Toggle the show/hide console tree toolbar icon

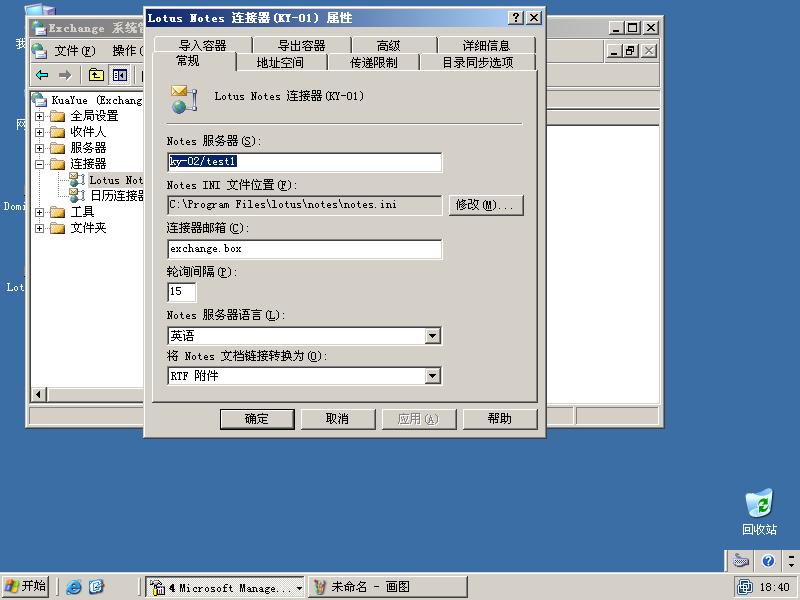tap(120, 76)
